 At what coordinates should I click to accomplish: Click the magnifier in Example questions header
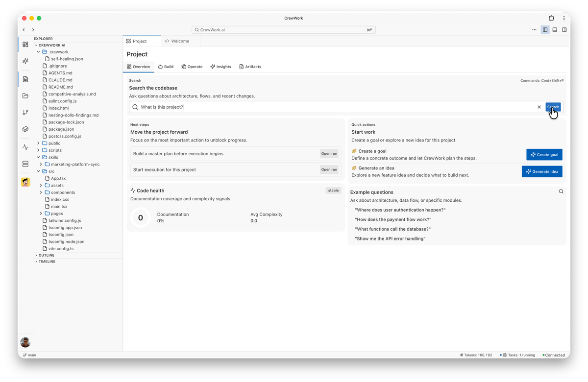561,191
